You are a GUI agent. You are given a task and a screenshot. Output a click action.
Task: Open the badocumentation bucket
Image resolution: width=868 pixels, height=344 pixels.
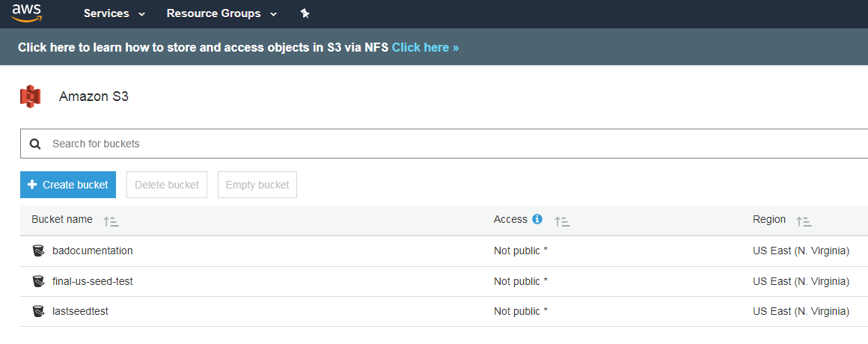click(93, 251)
